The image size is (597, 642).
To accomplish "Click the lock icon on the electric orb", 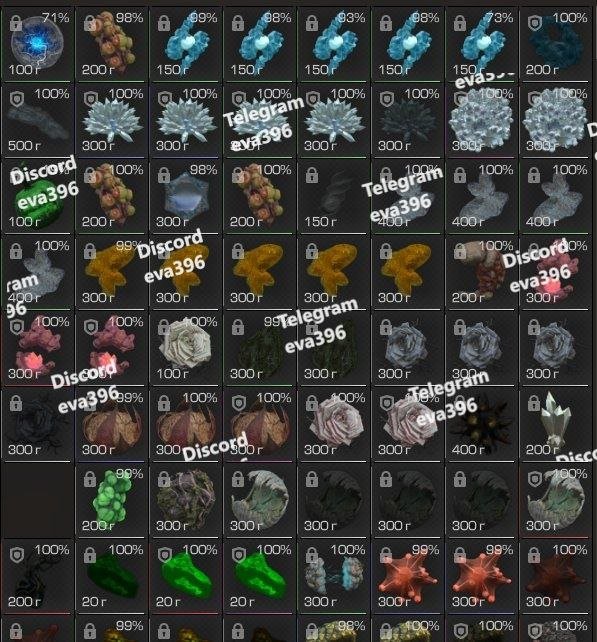I will pyautogui.click(x=16, y=23).
